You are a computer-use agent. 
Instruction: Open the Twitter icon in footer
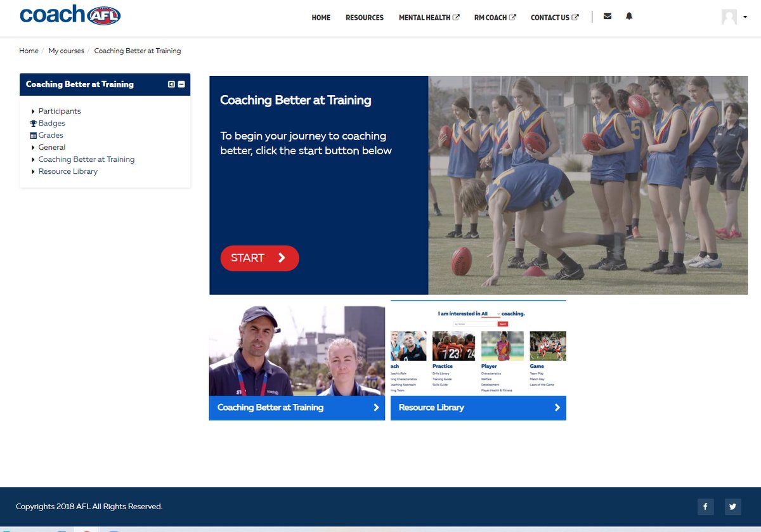[x=733, y=507]
